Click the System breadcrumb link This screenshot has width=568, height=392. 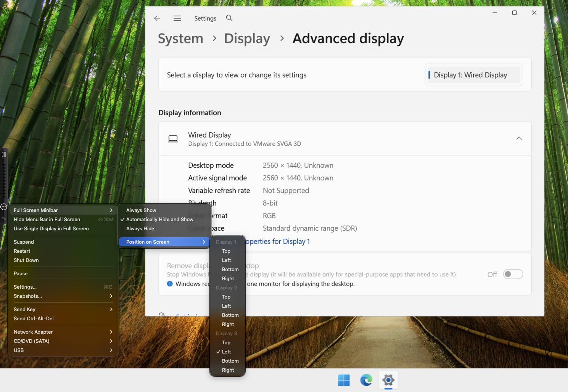click(x=180, y=39)
